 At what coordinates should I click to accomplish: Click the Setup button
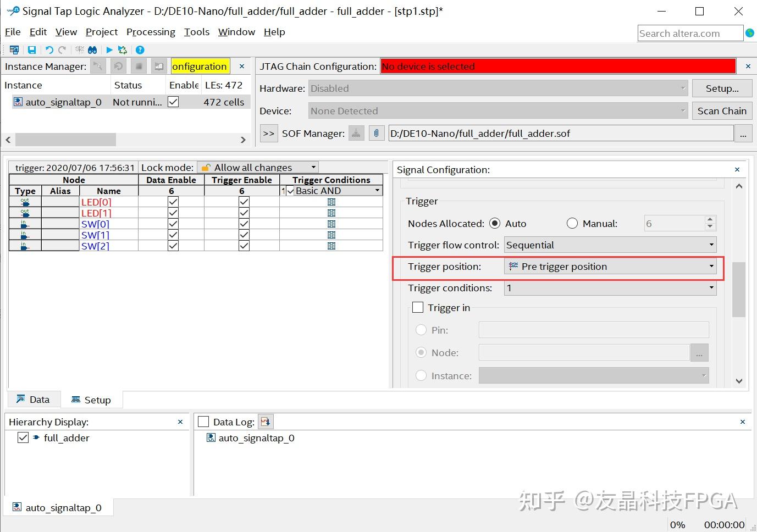pos(722,88)
